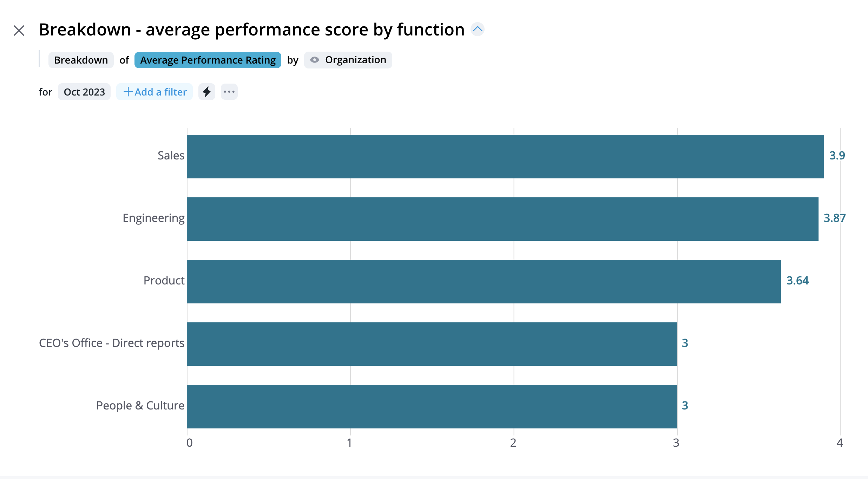Change the Average Performance Rating metric
868x479 pixels.
coord(208,60)
